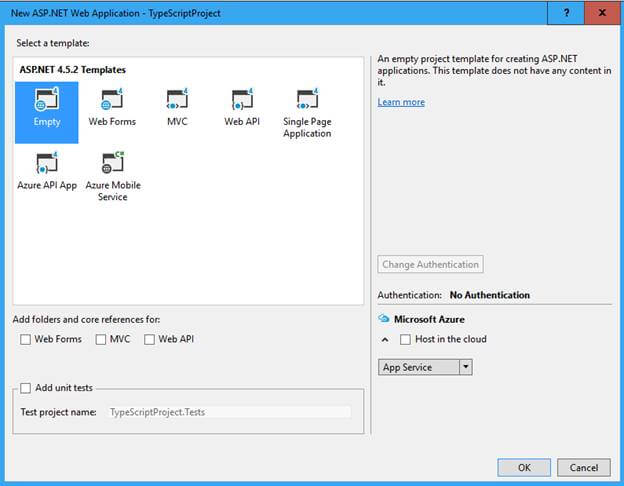Collapse the Microsoft Azure section chevron
This screenshot has height=486, width=624.
[x=385, y=340]
